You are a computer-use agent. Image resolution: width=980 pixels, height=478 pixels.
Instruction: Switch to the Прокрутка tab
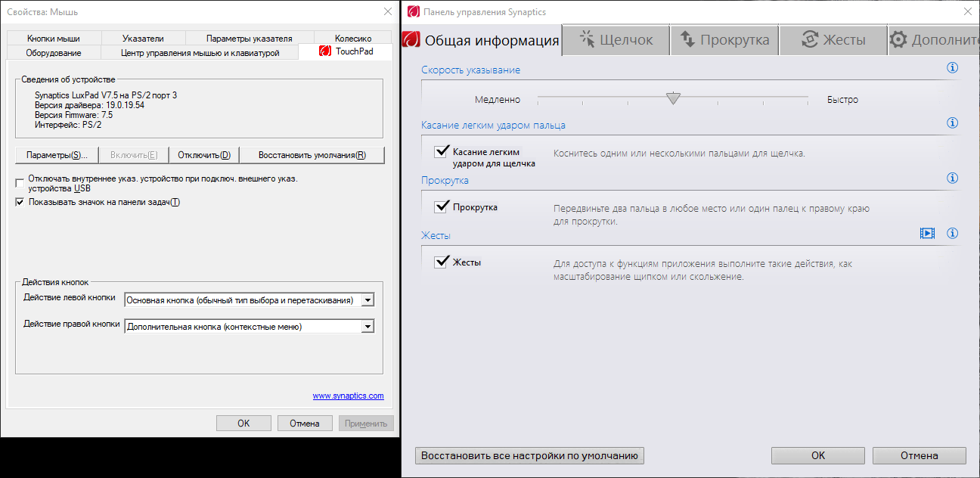pyautogui.click(x=724, y=40)
